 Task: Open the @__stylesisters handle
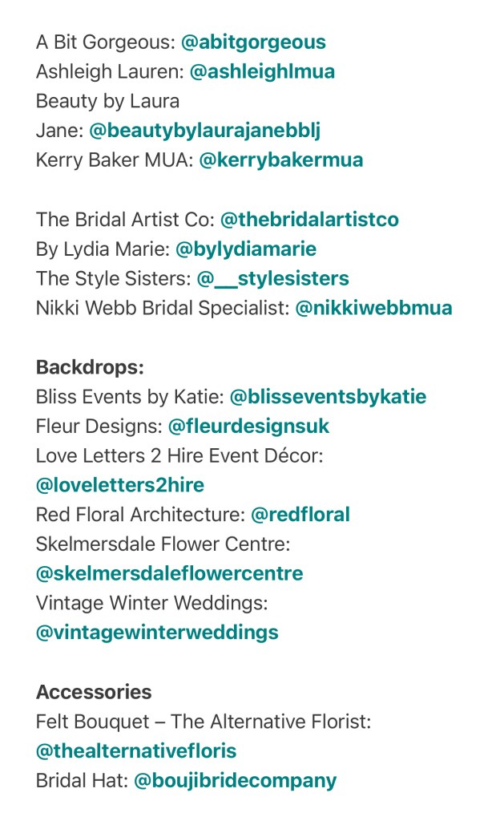click(272, 278)
